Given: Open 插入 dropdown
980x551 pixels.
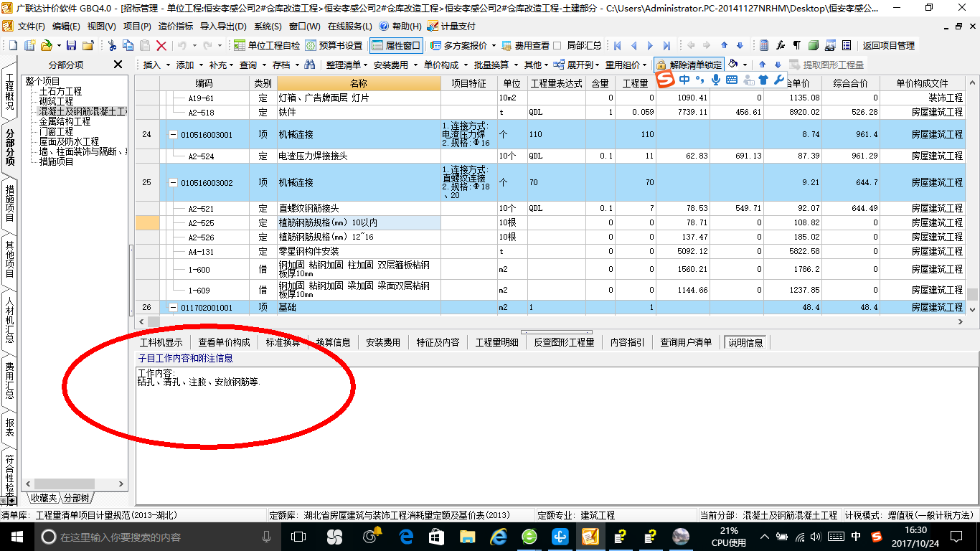Looking at the screenshot, I should pos(156,65).
